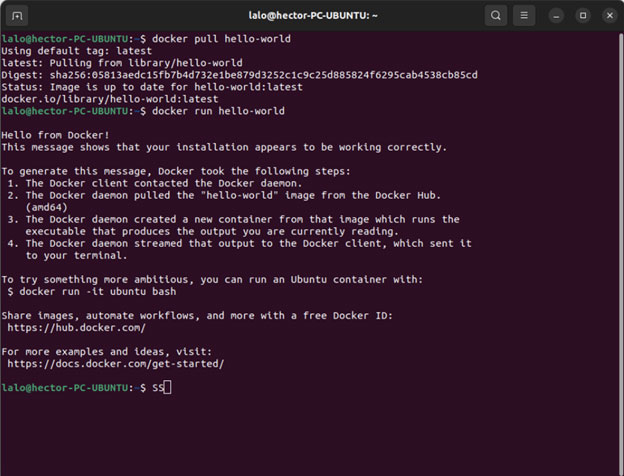Click the first green lalo@hector-PC-UBUNTU prompt
The height and width of the screenshot is (476, 624).
coord(64,39)
